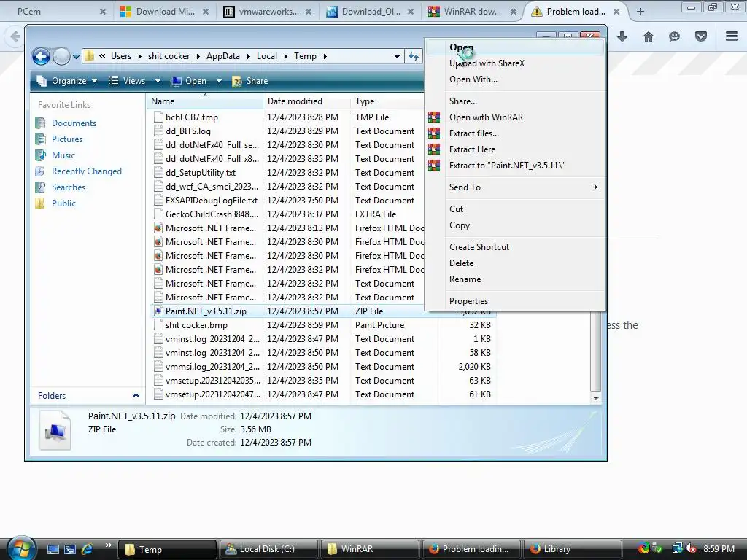Choose Cut in the context menu
The height and width of the screenshot is (560, 747).
point(515,209)
